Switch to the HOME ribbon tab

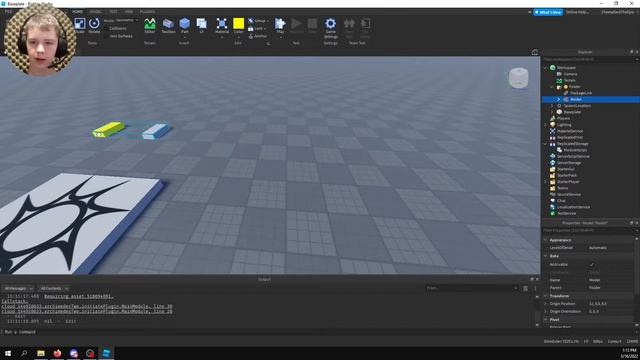(x=77, y=12)
